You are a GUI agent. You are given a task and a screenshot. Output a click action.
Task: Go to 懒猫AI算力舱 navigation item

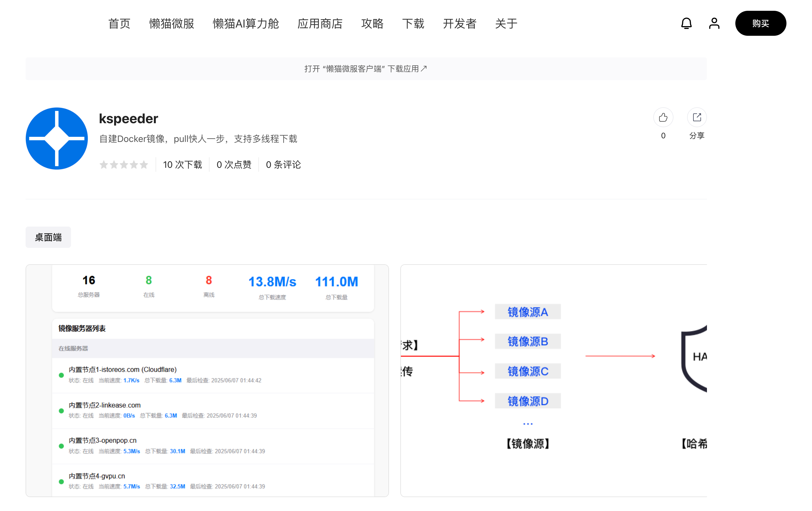click(246, 24)
